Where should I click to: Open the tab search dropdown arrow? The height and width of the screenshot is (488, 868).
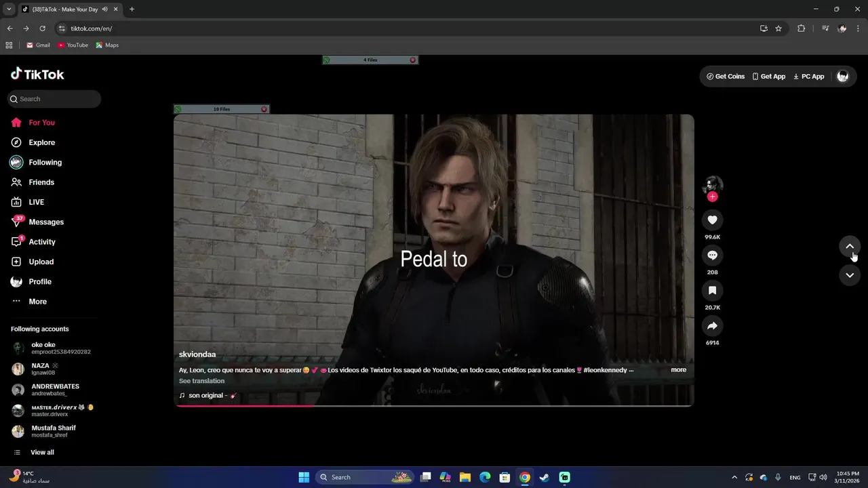click(x=9, y=9)
